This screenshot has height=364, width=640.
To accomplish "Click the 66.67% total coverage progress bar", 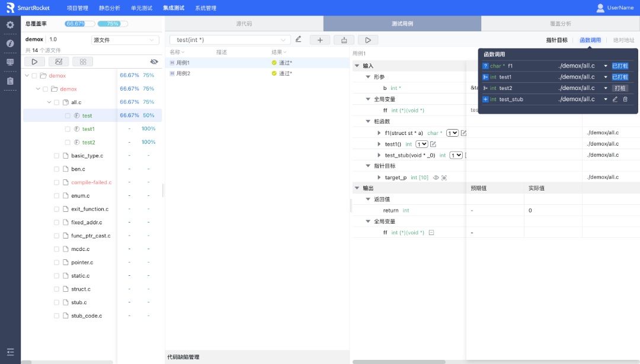I will coord(79,24).
